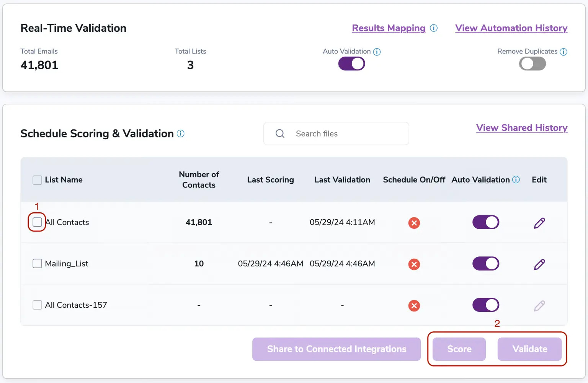Click the Auto Validation info icon near toggle
The image size is (588, 383).
(x=377, y=52)
